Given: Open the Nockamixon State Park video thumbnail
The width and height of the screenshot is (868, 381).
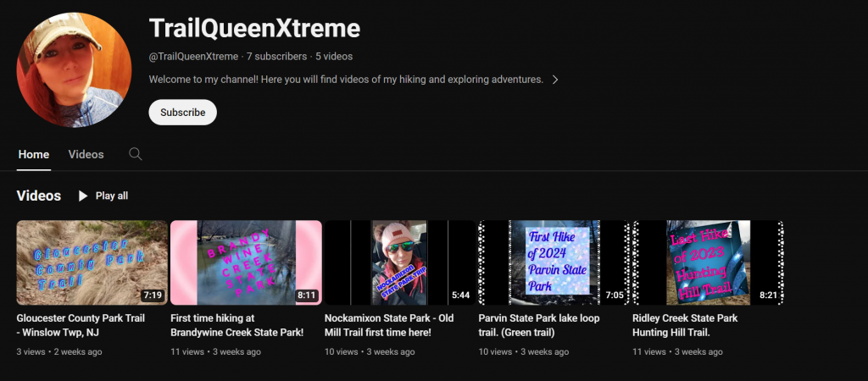Looking at the screenshot, I should coord(399,262).
